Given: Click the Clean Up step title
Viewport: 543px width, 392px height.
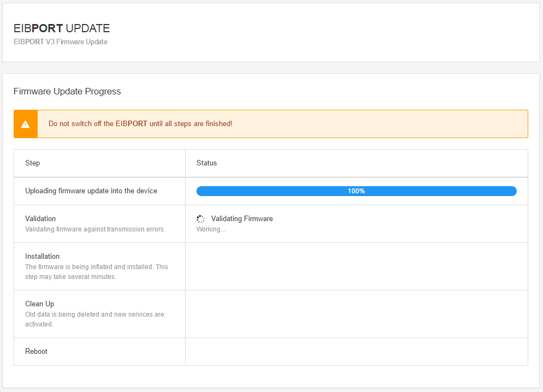Looking at the screenshot, I should pos(40,304).
